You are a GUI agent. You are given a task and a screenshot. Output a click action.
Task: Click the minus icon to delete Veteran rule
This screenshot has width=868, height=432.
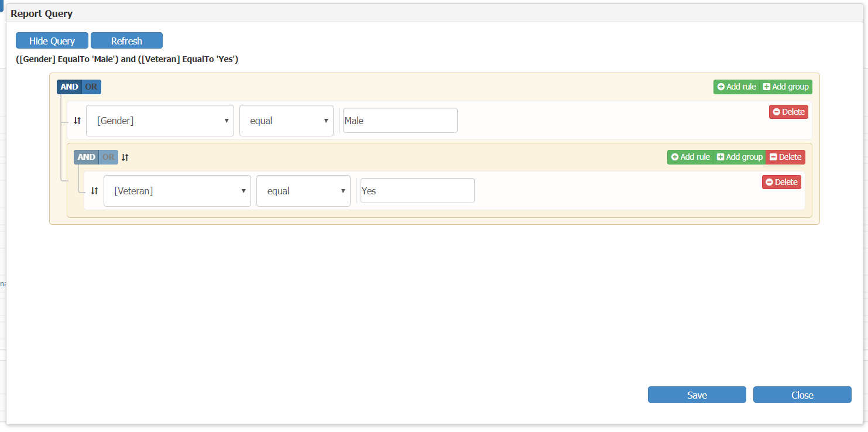click(x=770, y=182)
